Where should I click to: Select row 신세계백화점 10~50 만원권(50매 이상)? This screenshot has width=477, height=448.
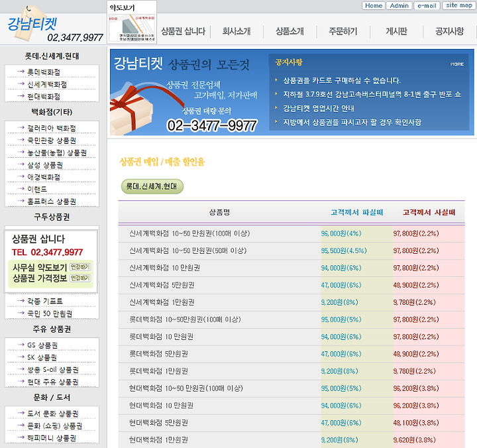click(x=291, y=251)
